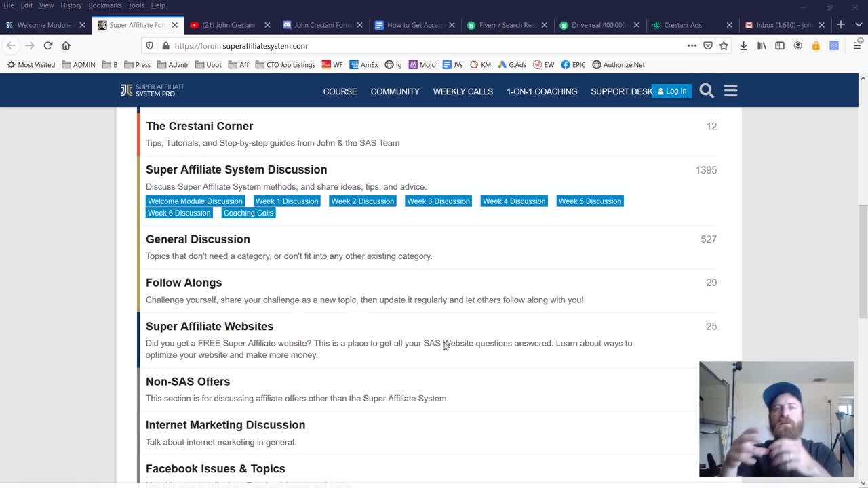This screenshot has height=488, width=868.
Task: Open the browser home page icon
Action: (x=66, y=45)
